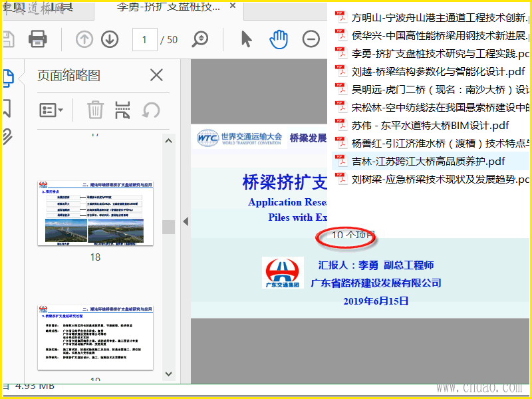Click thumbnail scrollbar up arrow
This screenshot has height=399, width=532.
tap(169, 141)
